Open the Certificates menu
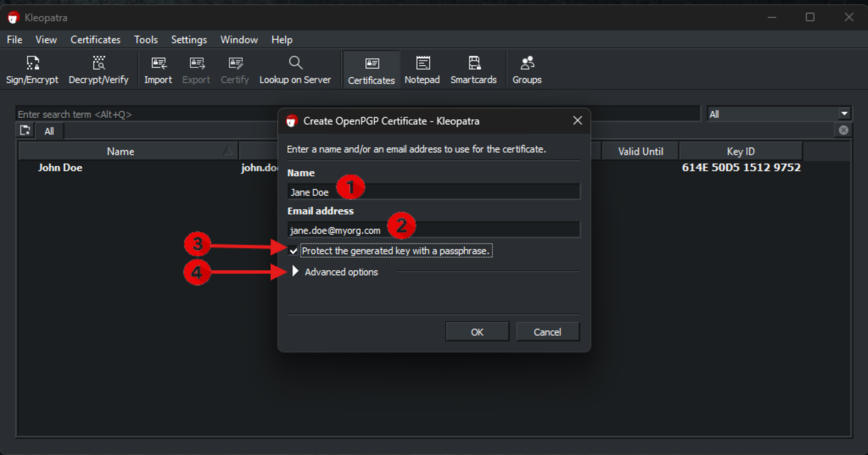The image size is (868, 455). tap(96, 40)
